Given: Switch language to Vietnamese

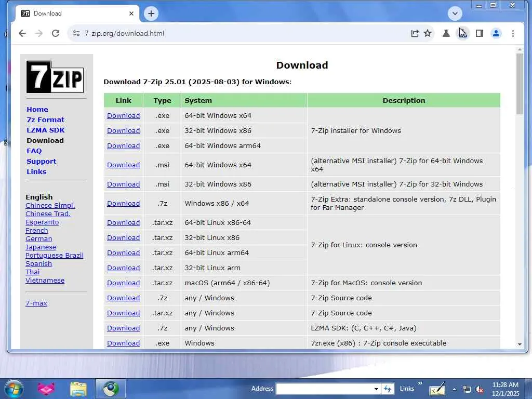Looking at the screenshot, I should pyautogui.click(x=45, y=280).
